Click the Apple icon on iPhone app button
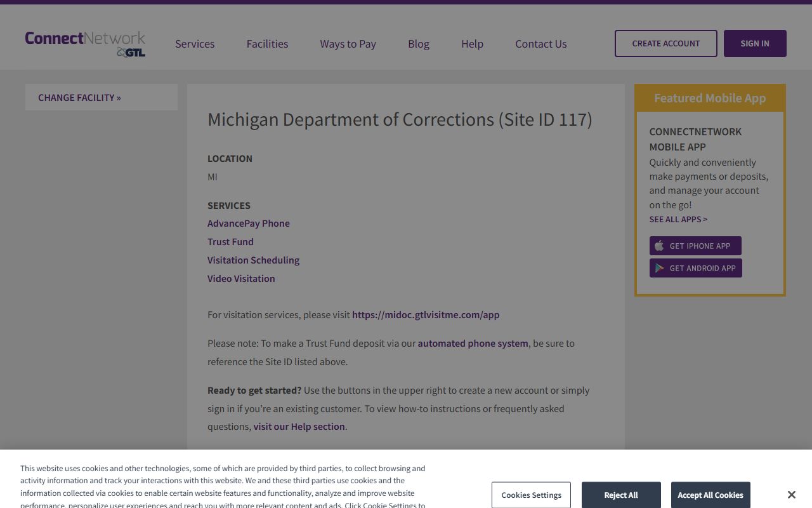 659,246
